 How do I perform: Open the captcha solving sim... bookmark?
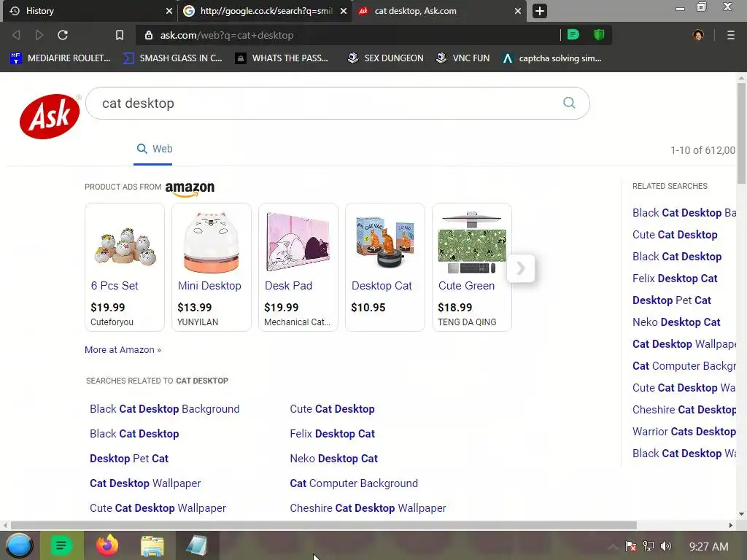tap(551, 58)
